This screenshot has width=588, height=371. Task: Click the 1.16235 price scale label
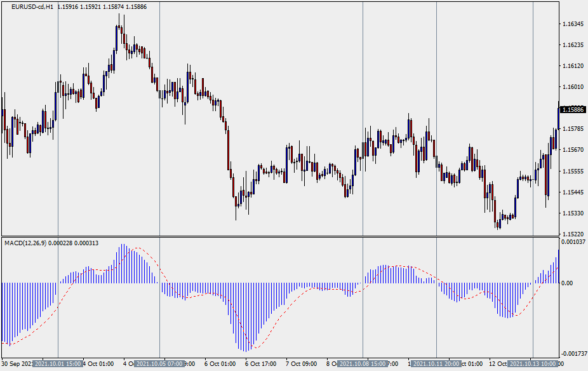(573, 45)
